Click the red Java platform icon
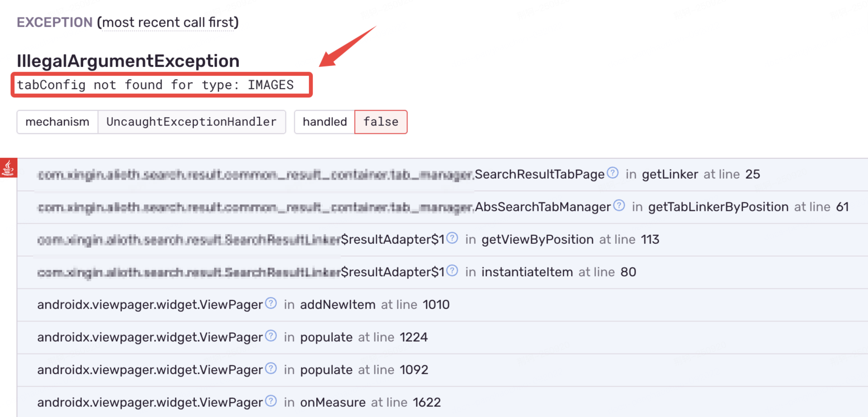This screenshot has height=417, width=868. 8,168
